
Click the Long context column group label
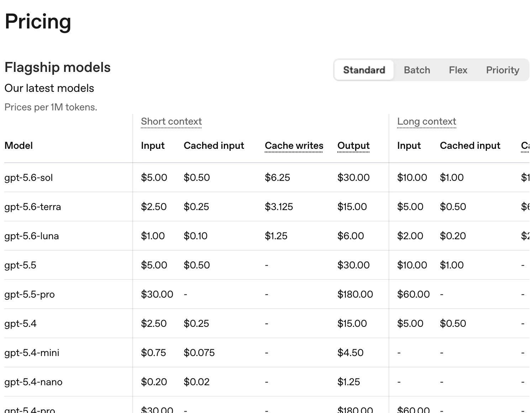pyautogui.click(x=427, y=121)
